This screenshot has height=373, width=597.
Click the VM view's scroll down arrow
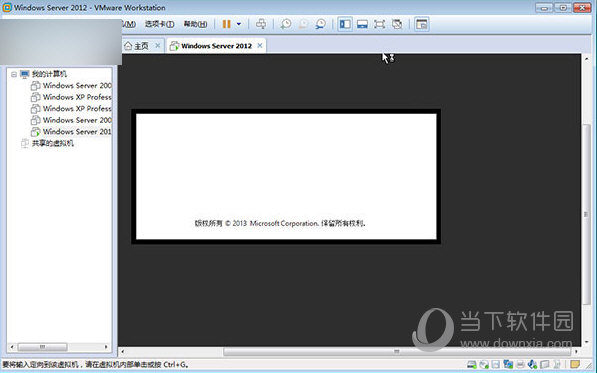(x=586, y=342)
